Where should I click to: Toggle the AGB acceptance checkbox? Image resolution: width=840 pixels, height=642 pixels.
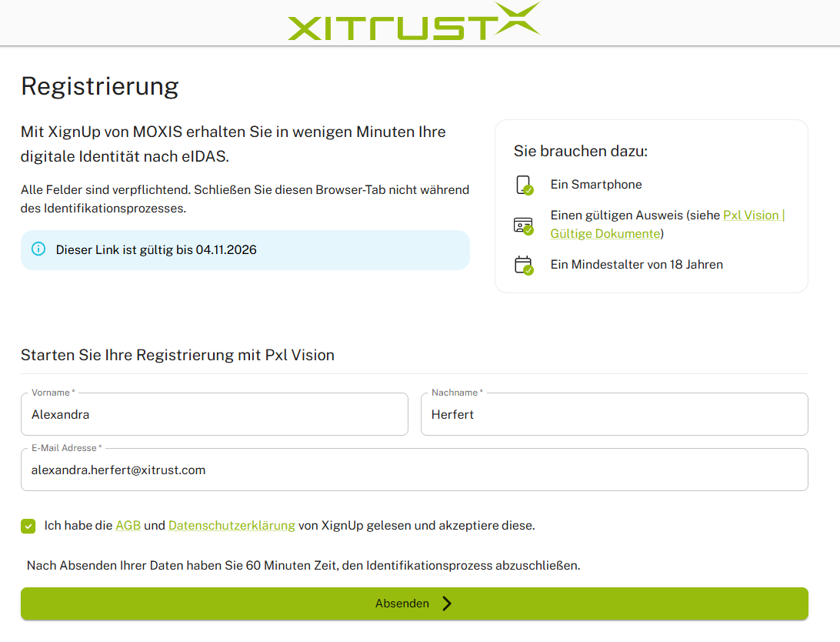click(x=28, y=526)
